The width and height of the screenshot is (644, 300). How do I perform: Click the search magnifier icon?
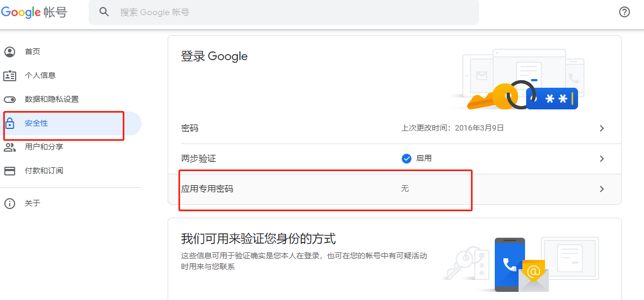tap(104, 12)
